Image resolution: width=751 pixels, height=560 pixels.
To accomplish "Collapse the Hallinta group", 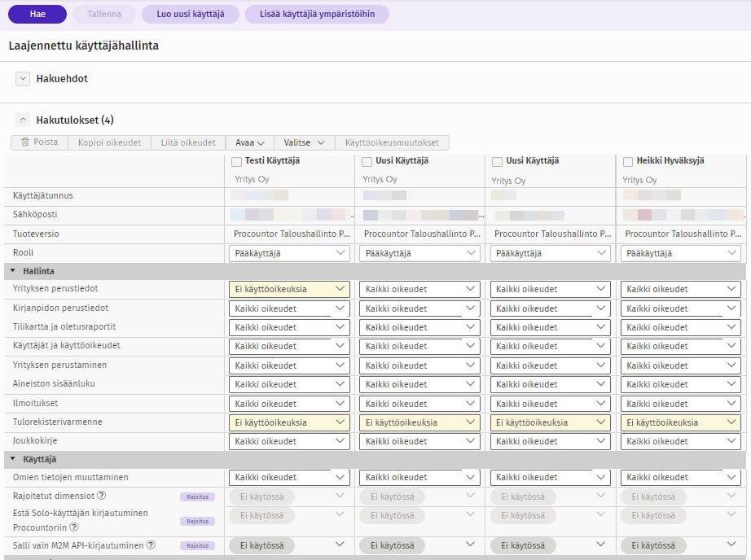I will [x=13, y=271].
